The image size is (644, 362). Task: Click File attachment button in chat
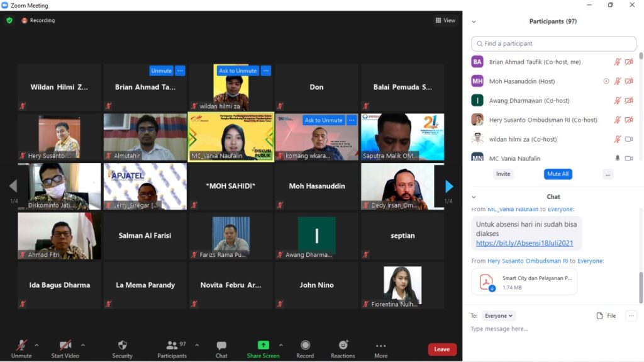coord(606,316)
